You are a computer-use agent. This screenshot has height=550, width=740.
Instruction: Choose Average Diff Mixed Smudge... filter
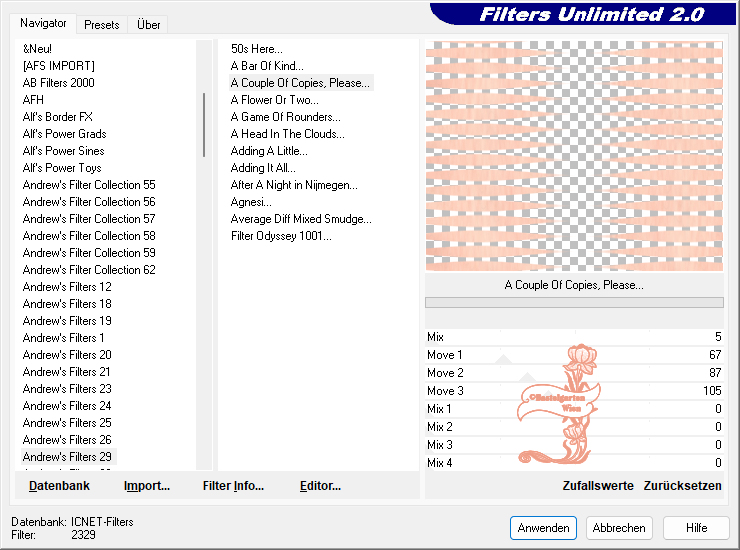click(x=301, y=219)
